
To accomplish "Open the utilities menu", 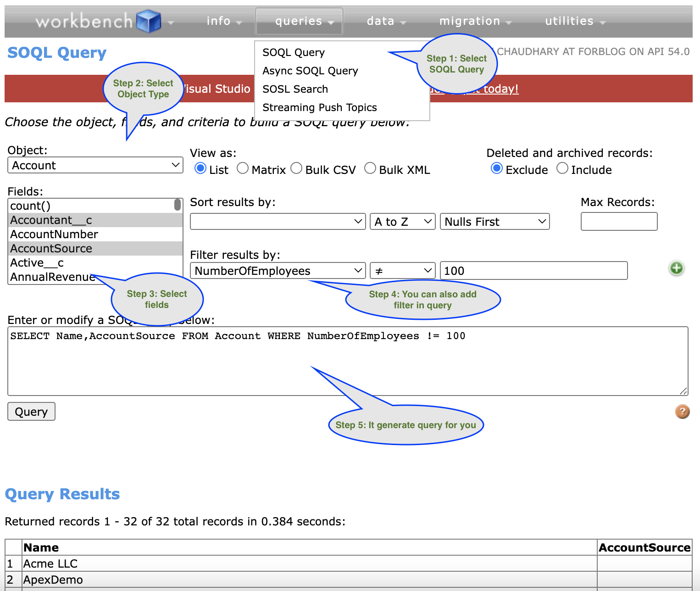I will click(x=575, y=21).
